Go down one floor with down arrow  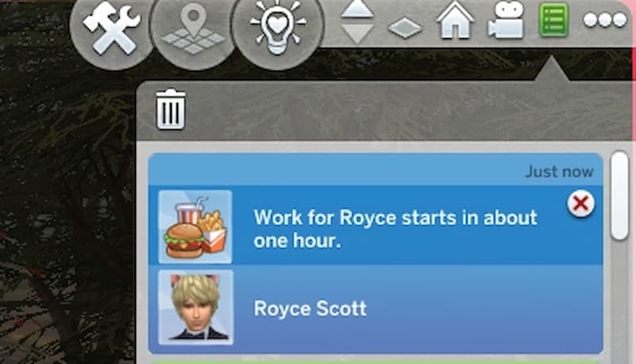click(x=357, y=33)
